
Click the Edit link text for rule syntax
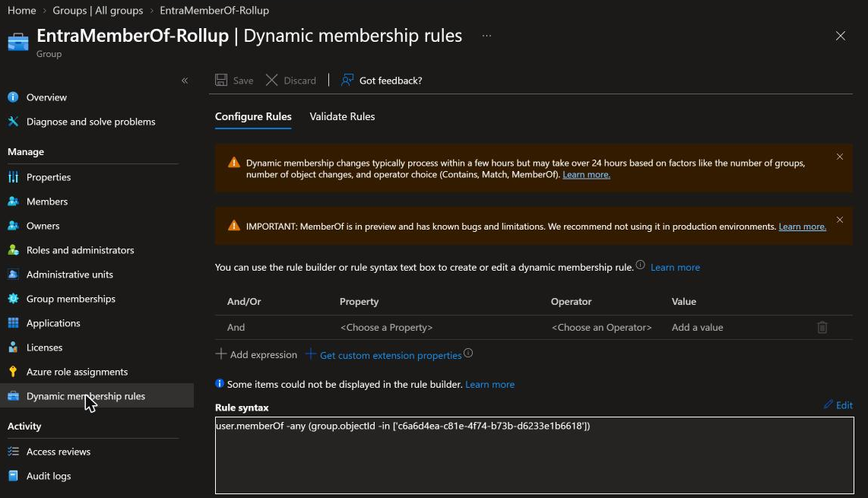pyautogui.click(x=844, y=405)
